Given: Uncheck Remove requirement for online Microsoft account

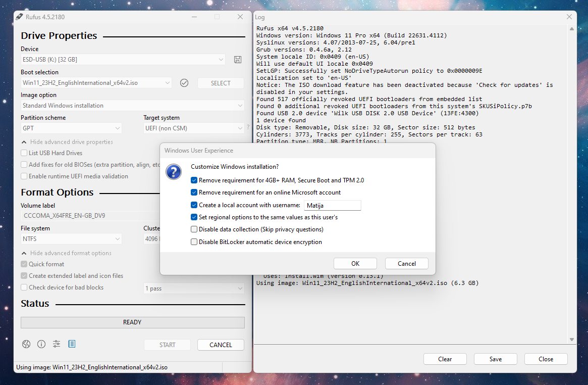Looking at the screenshot, I should click(194, 192).
